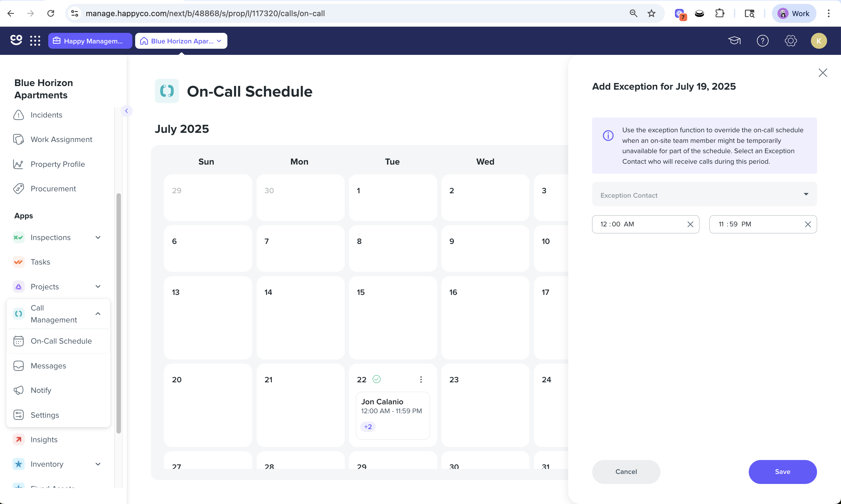Clear the 12:00 AM start time

pos(690,224)
